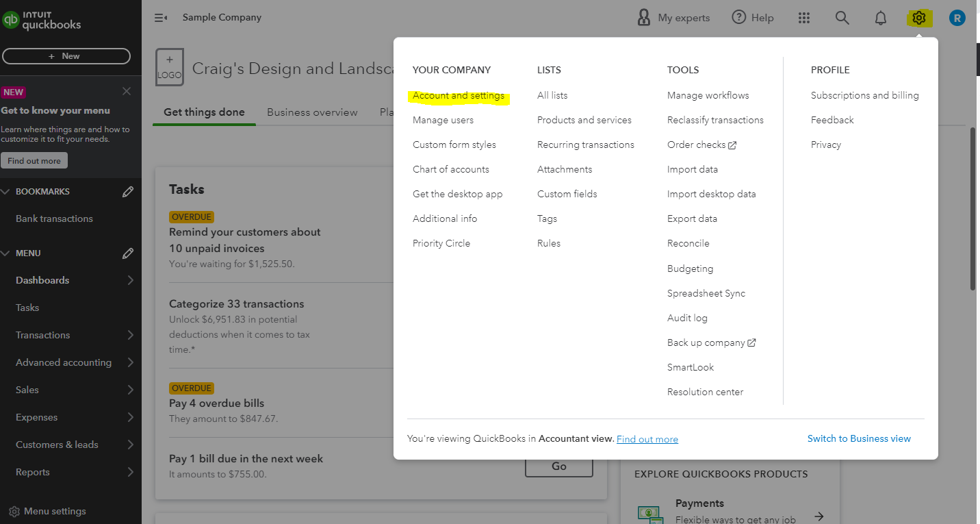Expand the Customers & leads submenu
The height and width of the screenshot is (524, 980).
[130, 445]
